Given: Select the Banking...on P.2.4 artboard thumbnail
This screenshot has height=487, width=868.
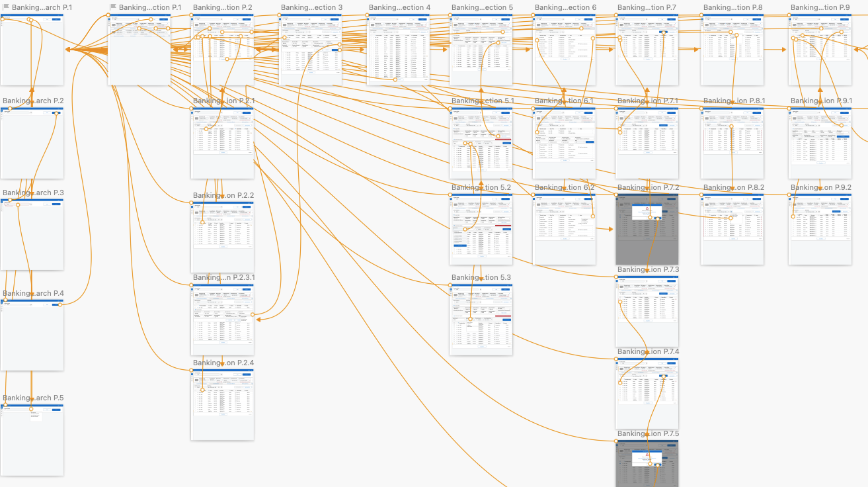Looking at the screenshot, I should (x=222, y=405).
